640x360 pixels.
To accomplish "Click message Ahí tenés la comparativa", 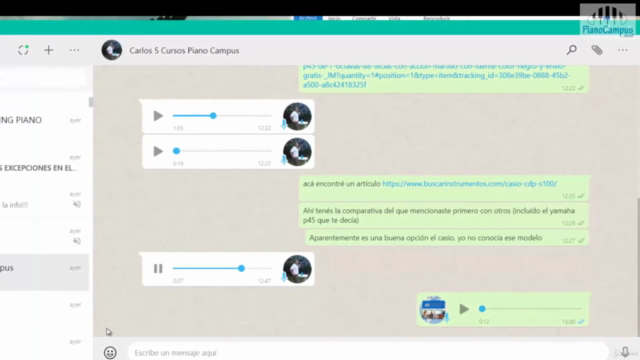I will (444, 215).
